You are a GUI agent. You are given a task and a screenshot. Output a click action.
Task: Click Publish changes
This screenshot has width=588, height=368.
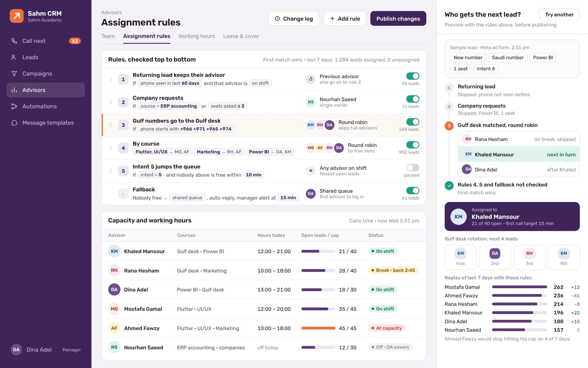click(398, 19)
